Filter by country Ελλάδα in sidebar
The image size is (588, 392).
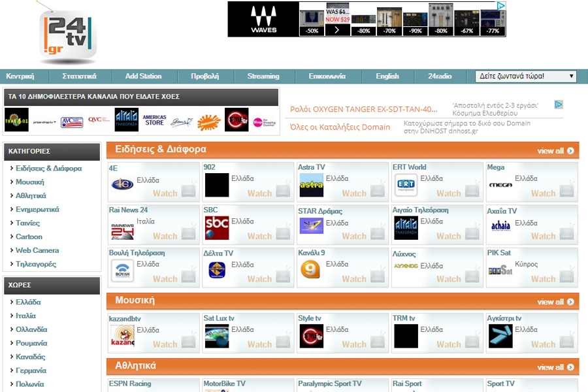click(x=28, y=302)
